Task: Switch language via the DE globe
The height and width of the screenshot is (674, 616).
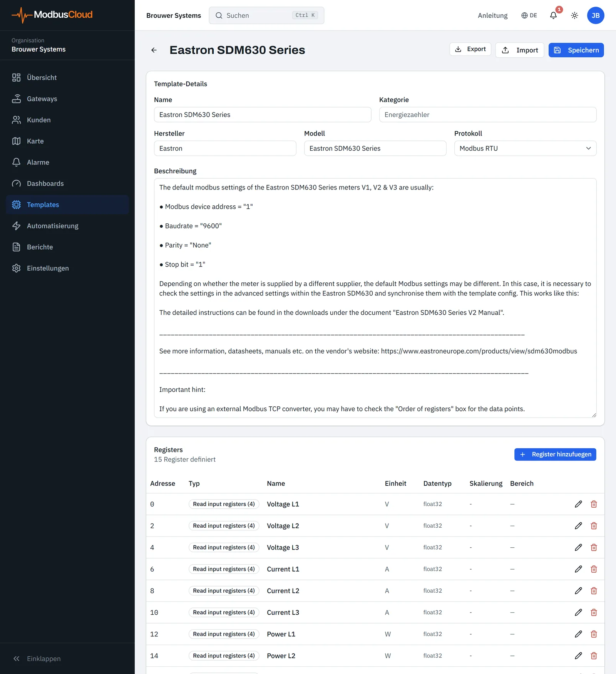Action: coord(529,15)
